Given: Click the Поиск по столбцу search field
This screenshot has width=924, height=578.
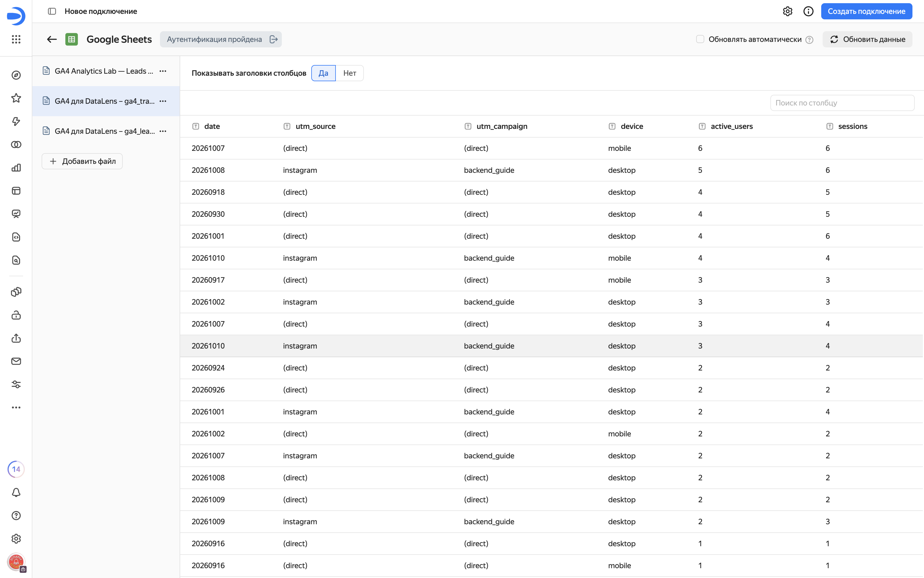Looking at the screenshot, I should coord(842,103).
